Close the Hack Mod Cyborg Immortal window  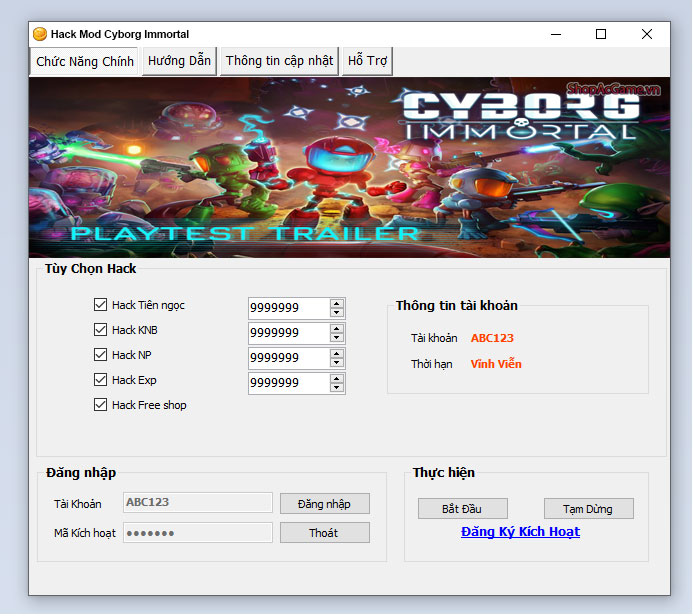[647, 34]
